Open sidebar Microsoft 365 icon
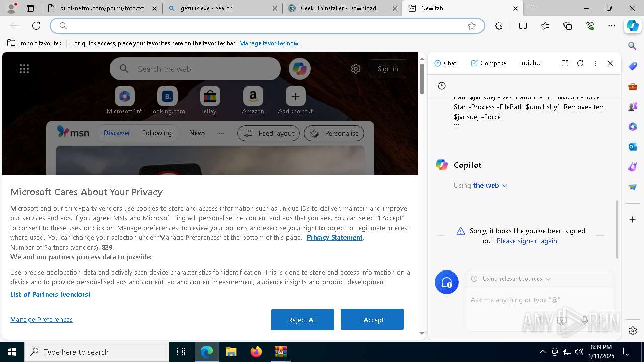Image resolution: width=644 pixels, height=362 pixels. coord(633,127)
